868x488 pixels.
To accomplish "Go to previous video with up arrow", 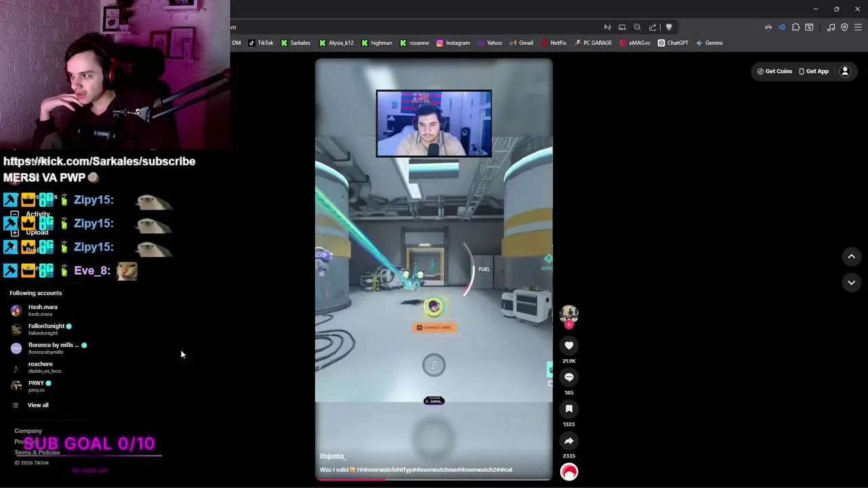I will 851,256.
